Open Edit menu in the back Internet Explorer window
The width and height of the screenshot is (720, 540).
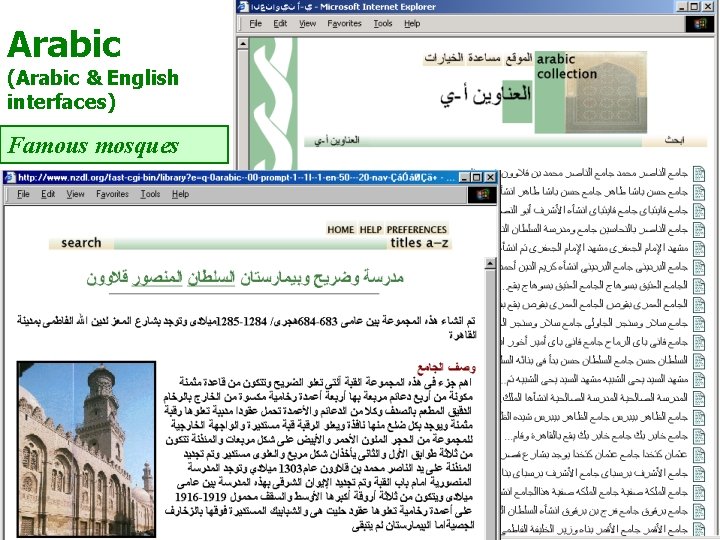280,23
